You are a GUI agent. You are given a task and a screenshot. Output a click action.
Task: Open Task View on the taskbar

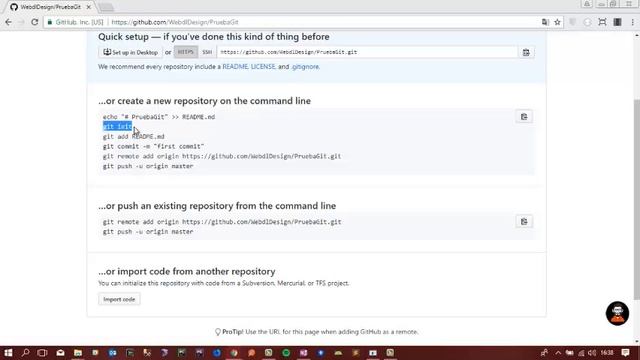click(x=42, y=353)
